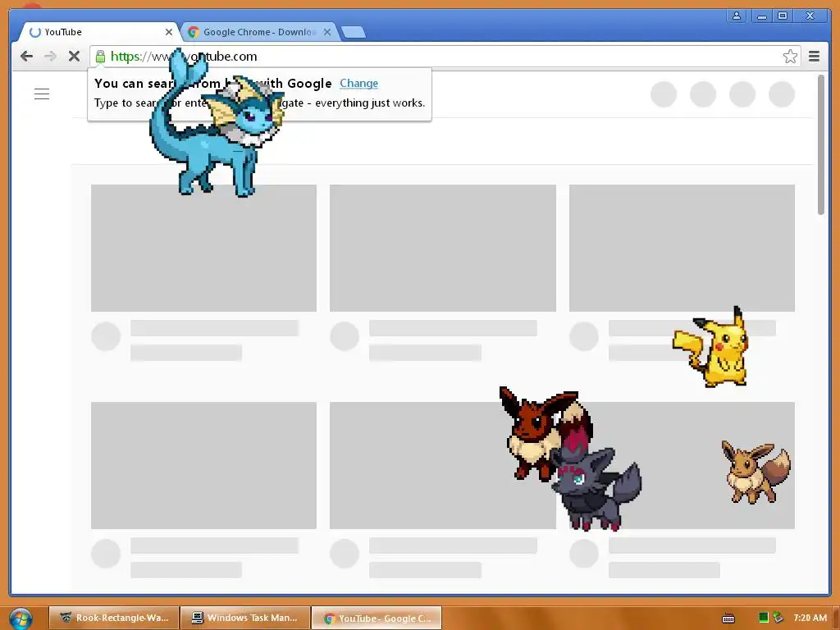The image size is (840, 630).
Task: Click the Chrome user profile button
Action: pyautogui.click(x=737, y=16)
